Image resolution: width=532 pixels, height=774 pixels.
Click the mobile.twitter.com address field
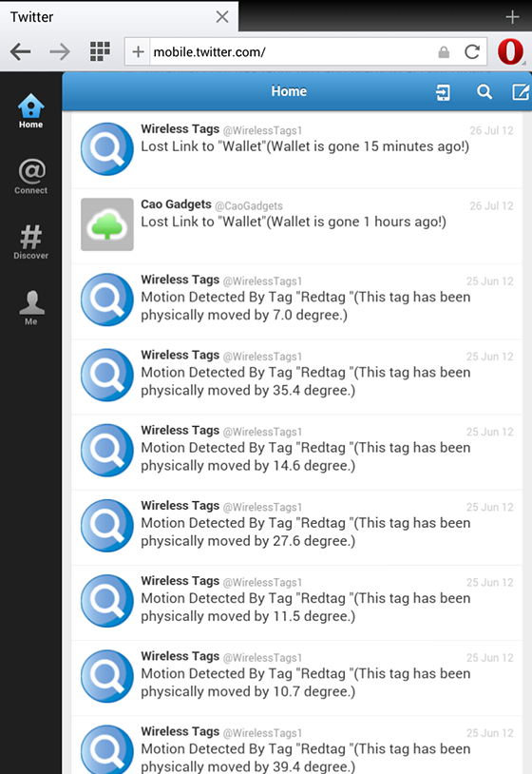click(x=293, y=51)
